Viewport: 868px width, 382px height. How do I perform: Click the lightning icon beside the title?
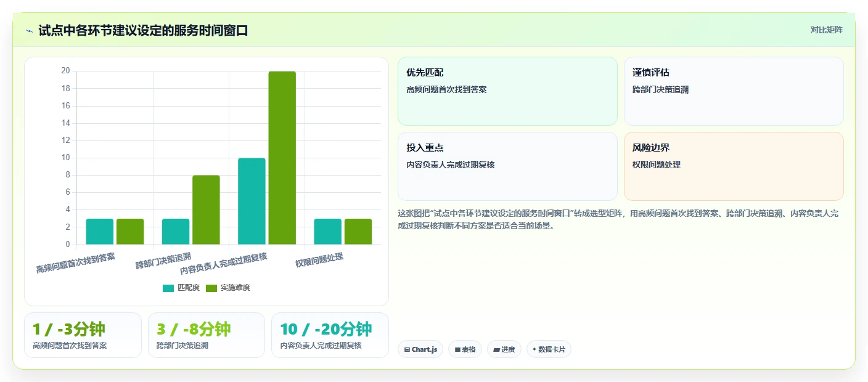[29, 31]
